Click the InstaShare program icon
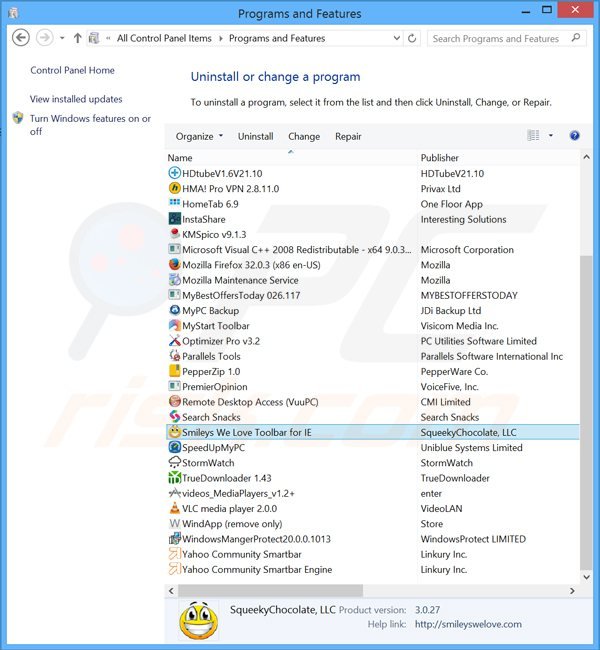Image resolution: width=600 pixels, height=650 pixels. tap(175, 218)
